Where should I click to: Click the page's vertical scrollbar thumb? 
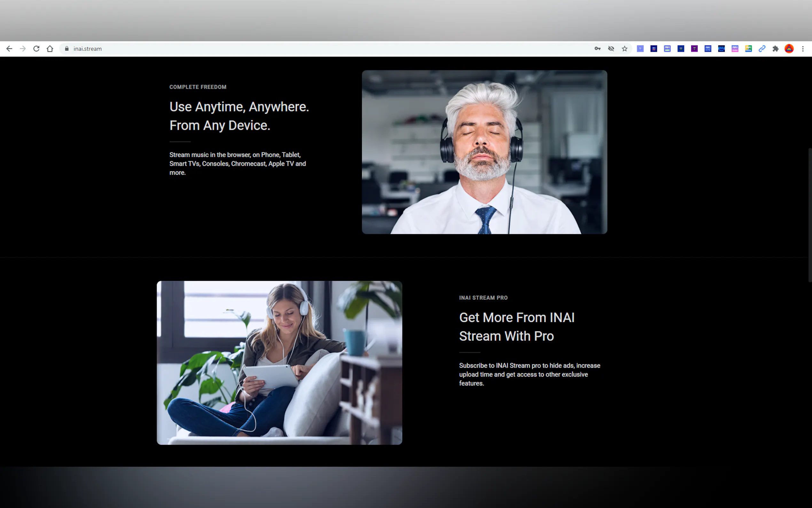(x=810, y=215)
